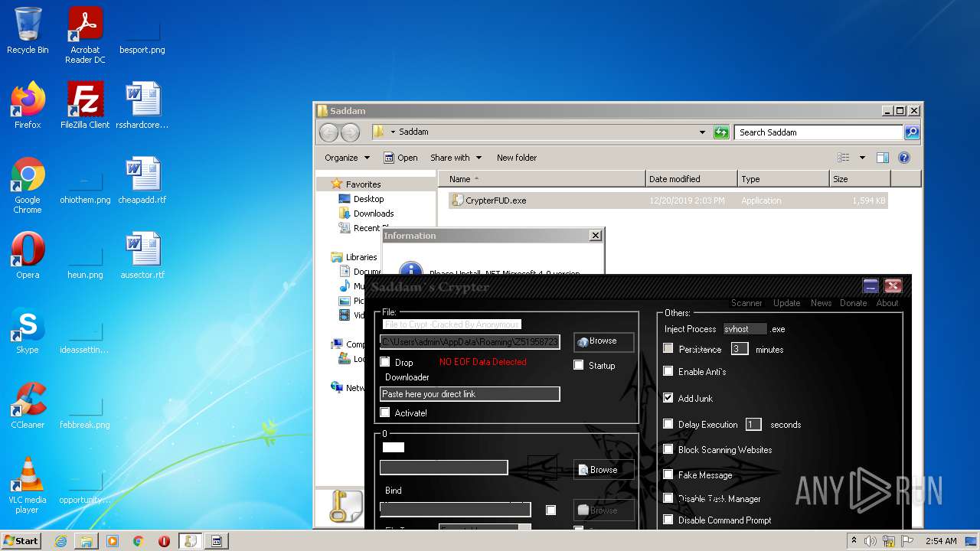Open Skype desktop shortcut
980x551 pixels.
coord(28,330)
